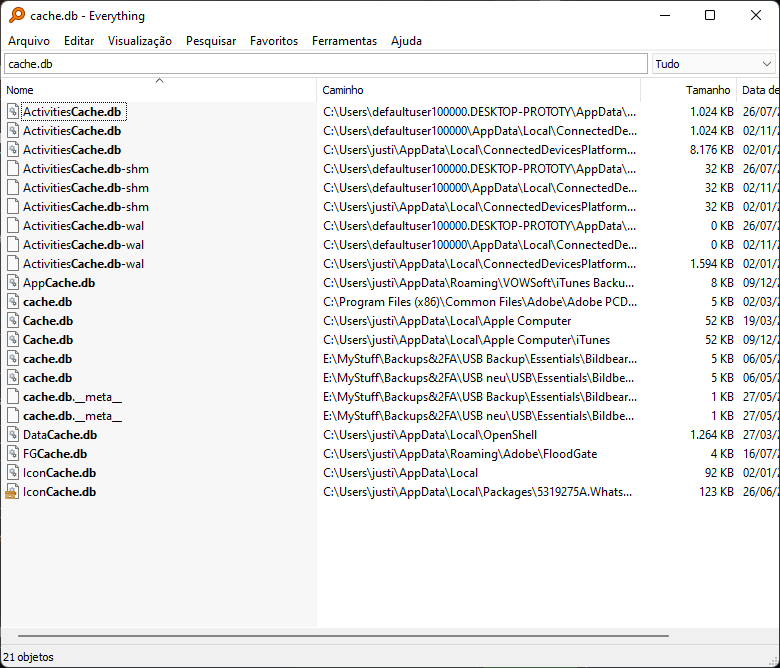Click path C:\Users\justi\AppData\Roaming\Adobe\FloodGate
Screen dimensions: 780x668
click(460, 454)
